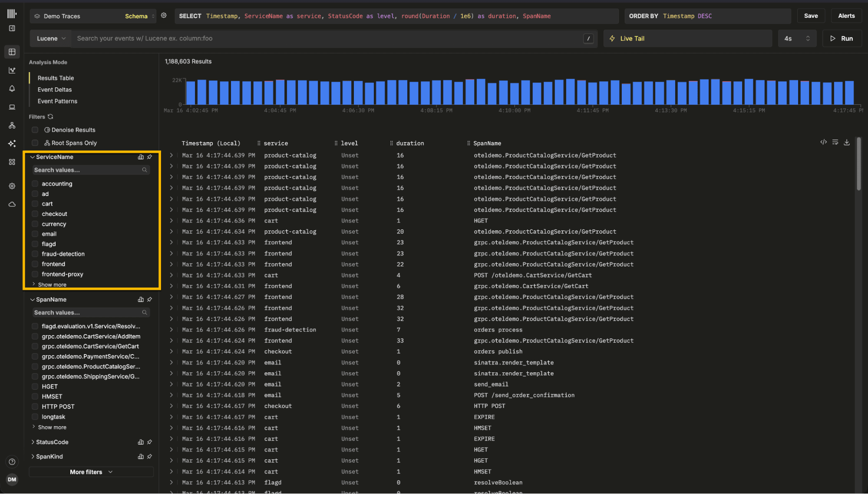The height and width of the screenshot is (494, 868).
Task: Check the Root Spans Only filter
Action: pos(35,143)
